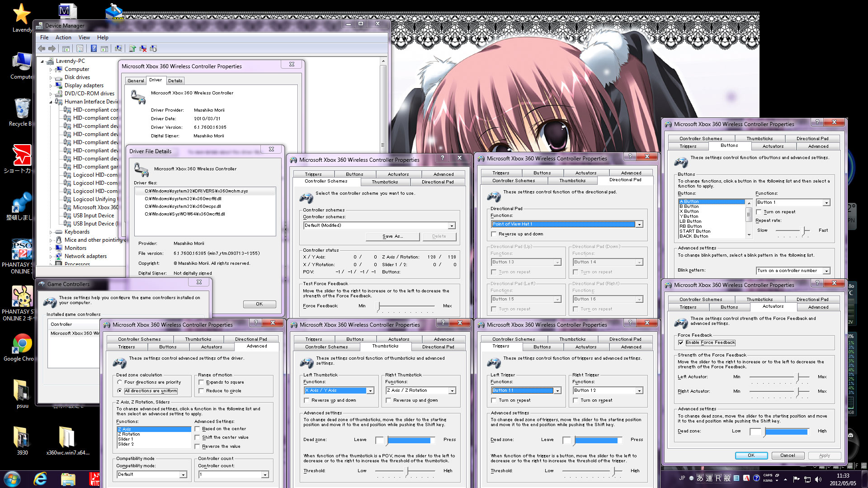This screenshot has height=488, width=868.
Task: Open Windows Explorer from the taskbar
Action: click(68, 479)
